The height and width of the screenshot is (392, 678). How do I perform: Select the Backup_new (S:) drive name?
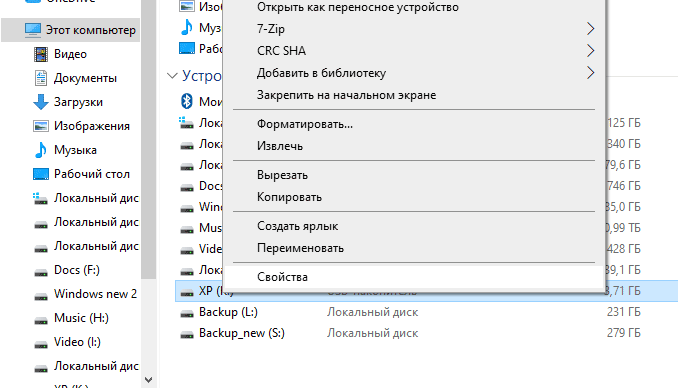pyautogui.click(x=242, y=333)
